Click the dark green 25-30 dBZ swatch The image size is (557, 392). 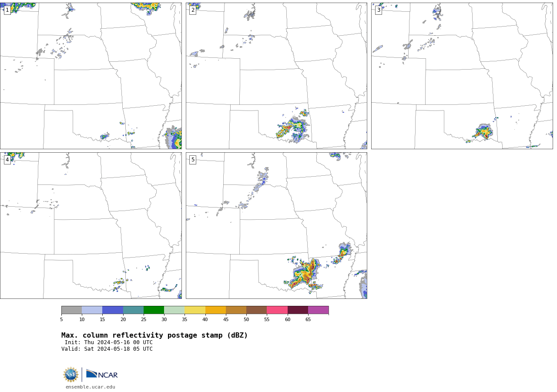coord(154,310)
